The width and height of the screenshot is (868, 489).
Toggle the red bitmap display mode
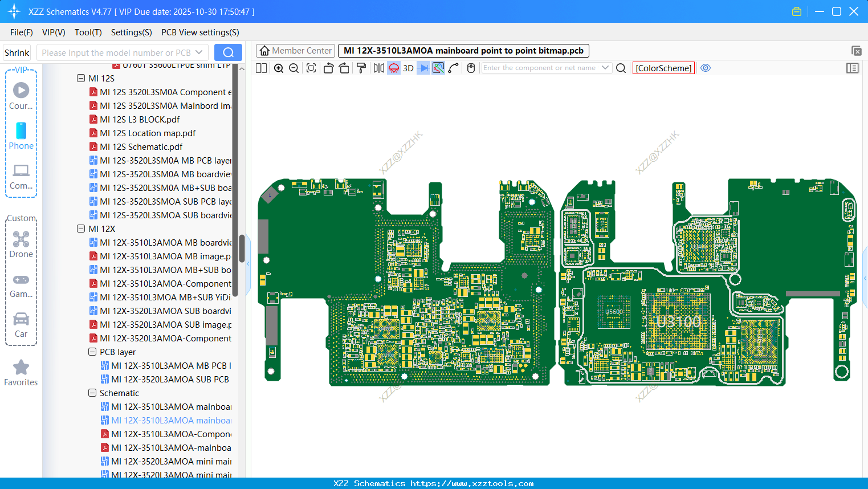pyautogui.click(x=393, y=68)
